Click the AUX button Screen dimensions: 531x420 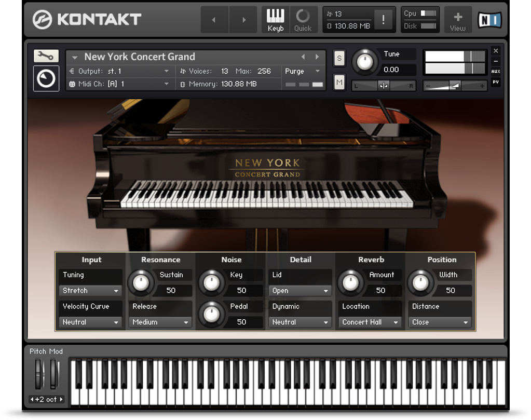pyautogui.click(x=496, y=71)
